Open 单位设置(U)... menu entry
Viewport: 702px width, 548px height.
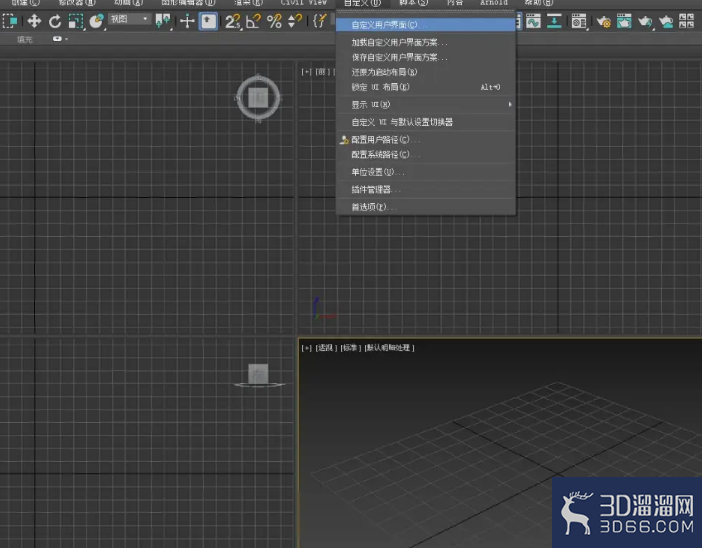coord(426,172)
